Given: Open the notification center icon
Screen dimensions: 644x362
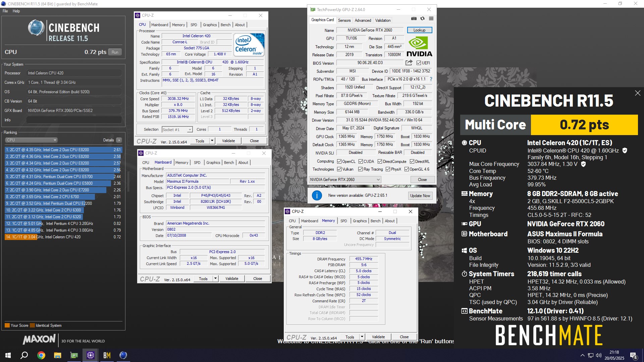Looking at the screenshot, I should (634, 356).
